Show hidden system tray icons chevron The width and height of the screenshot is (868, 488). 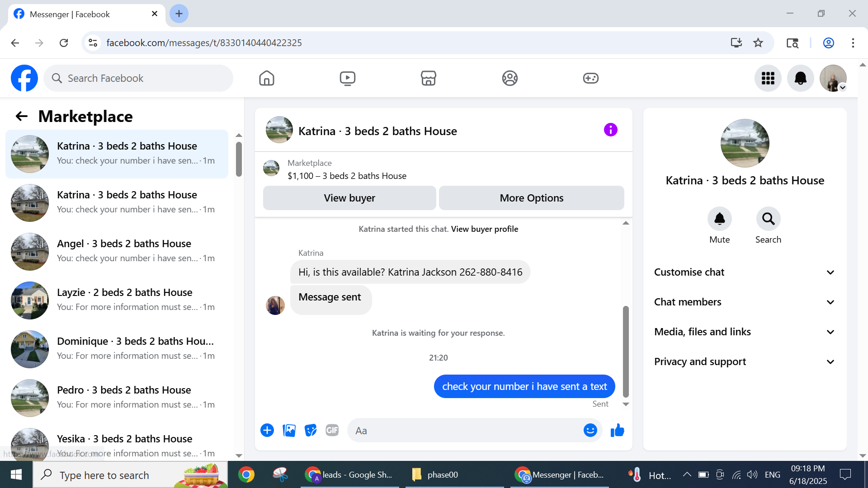(x=687, y=474)
